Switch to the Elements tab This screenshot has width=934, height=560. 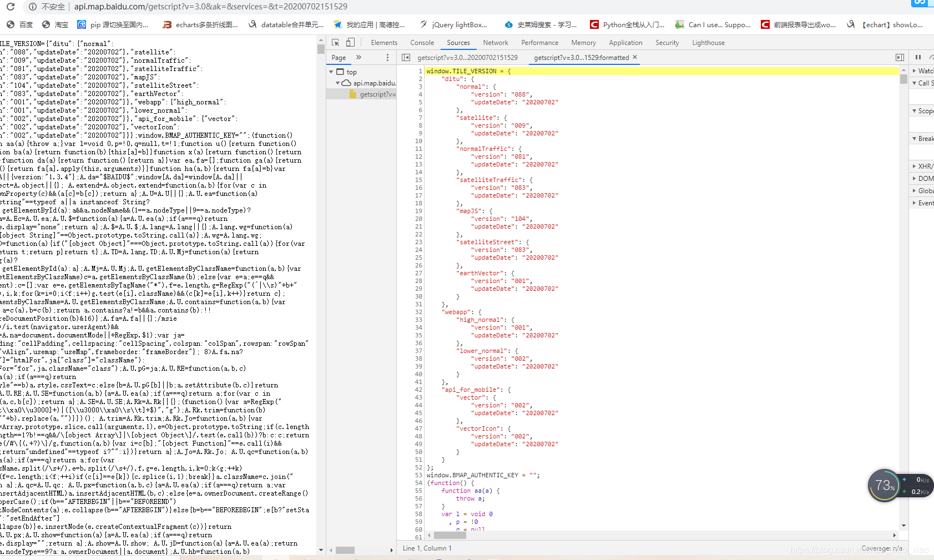pos(384,43)
